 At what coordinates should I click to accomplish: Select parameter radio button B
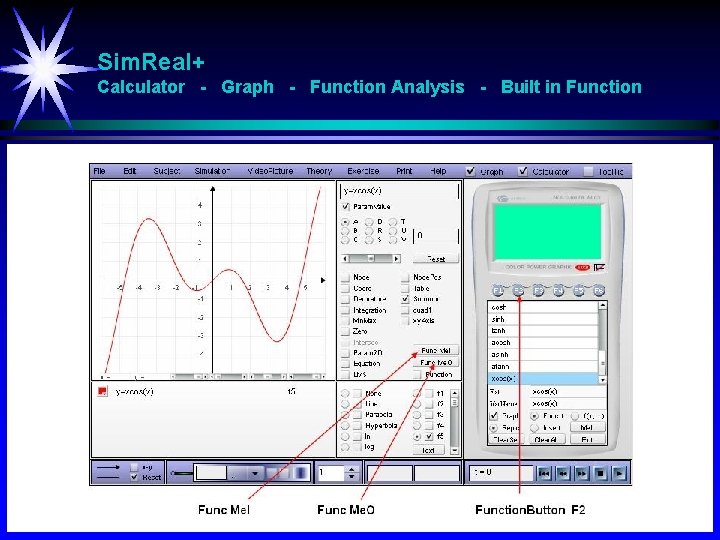345,231
